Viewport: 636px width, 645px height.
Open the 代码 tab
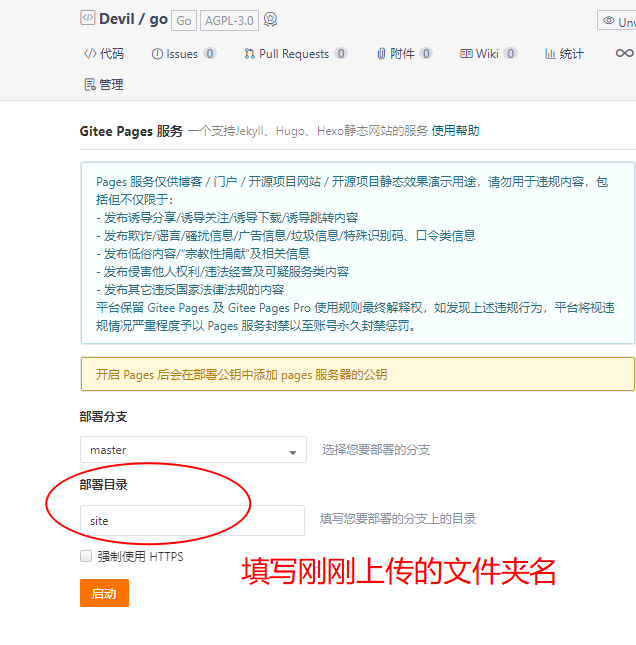pyautogui.click(x=104, y=53)
